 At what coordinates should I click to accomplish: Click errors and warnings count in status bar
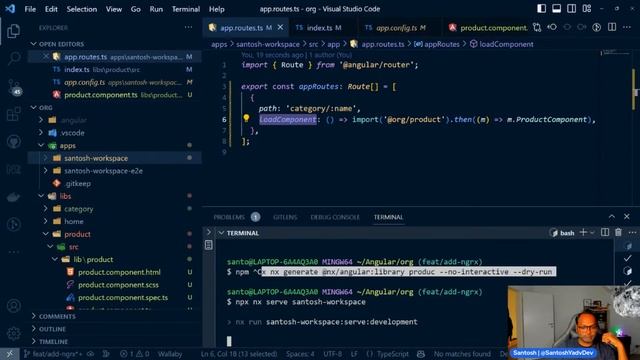click(x=135, y=354)
